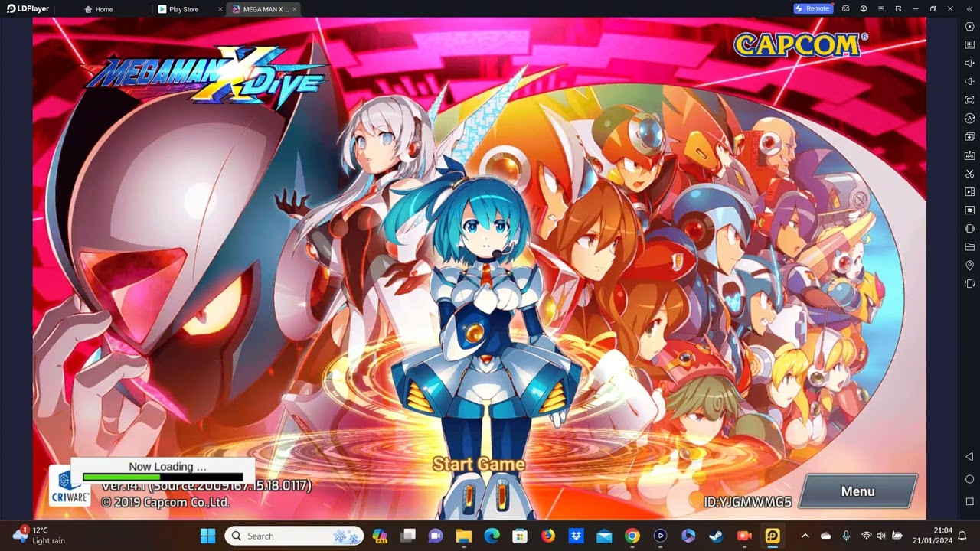Image resolution: width=980 pixels, height=551 pixels.
Task: Click the Android back triangle button
Action: (x=969, y=457)
